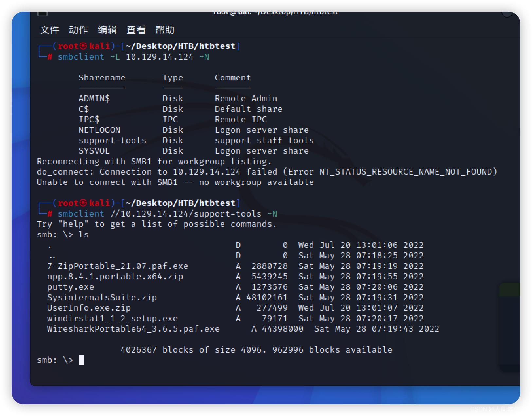Click the 'Sat May 28 07:20:17 2022' timestamp
The height and width of the screenshot is (416, 532).
(x=361, y=318)
